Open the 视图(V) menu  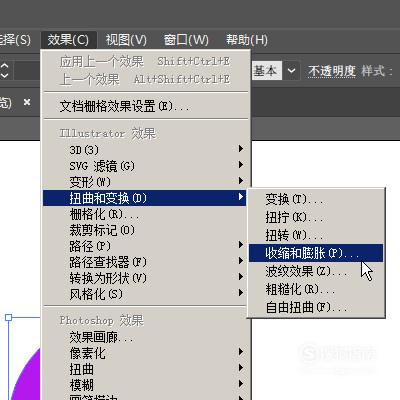click(x=126, y=40)
